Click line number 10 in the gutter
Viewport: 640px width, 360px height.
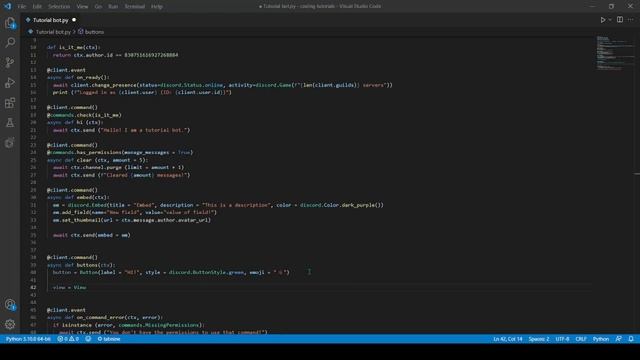[33, 47]
